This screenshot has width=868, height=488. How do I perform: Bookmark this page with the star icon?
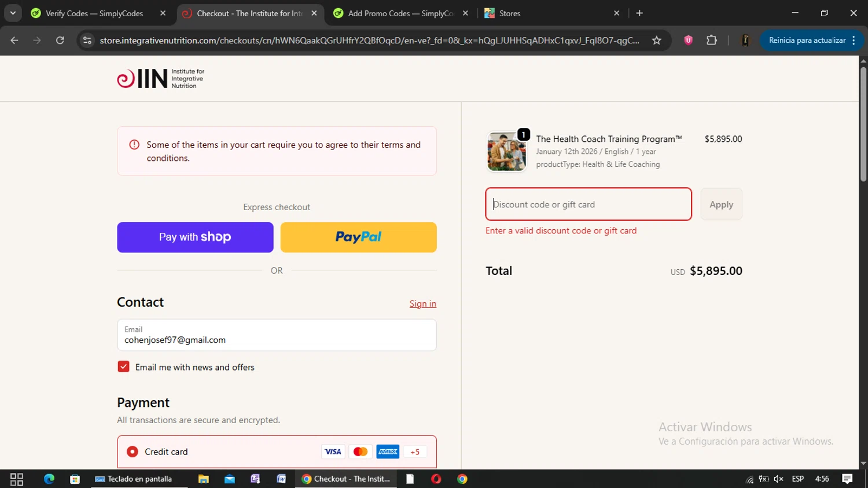point(656,41)
